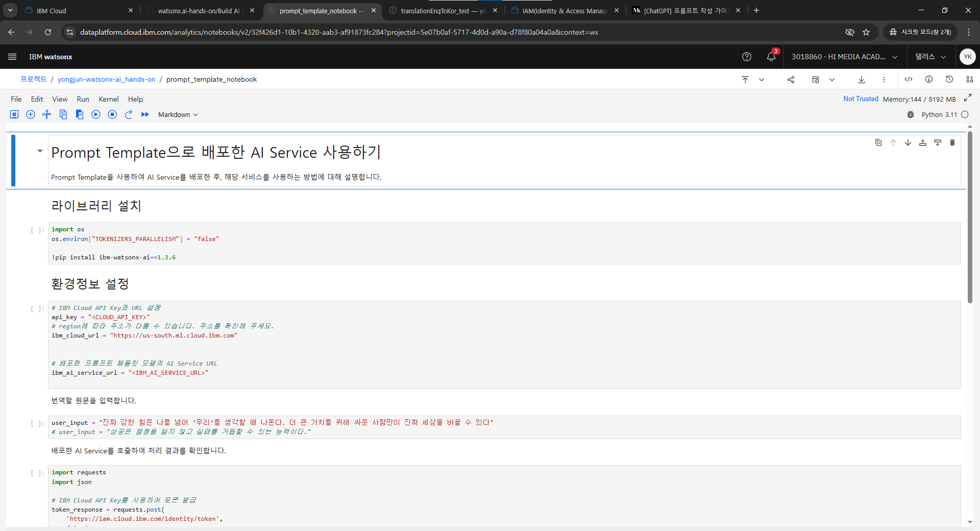The image size is (980, 531).
Task: Open the 댈러스 region dropdown
Action: 931,57
